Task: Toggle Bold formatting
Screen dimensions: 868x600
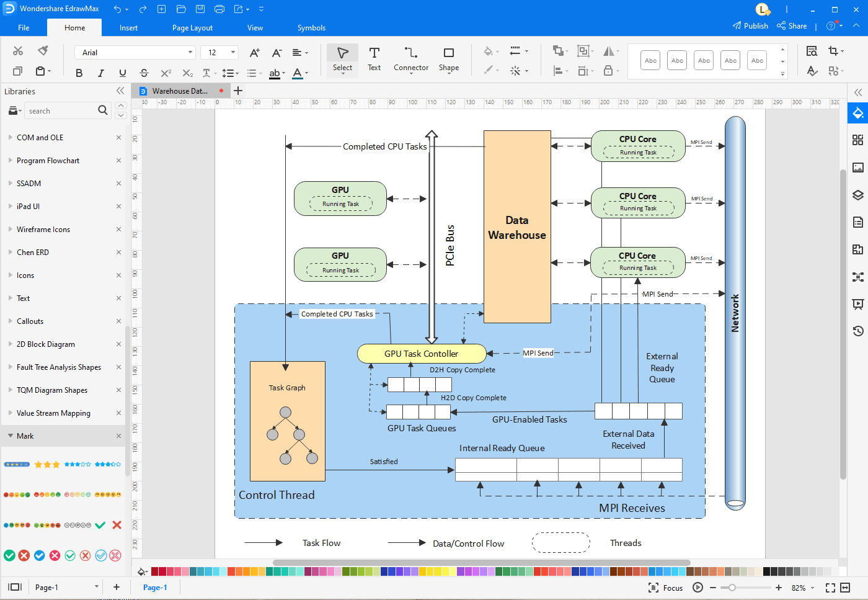Action: point(79,73)
